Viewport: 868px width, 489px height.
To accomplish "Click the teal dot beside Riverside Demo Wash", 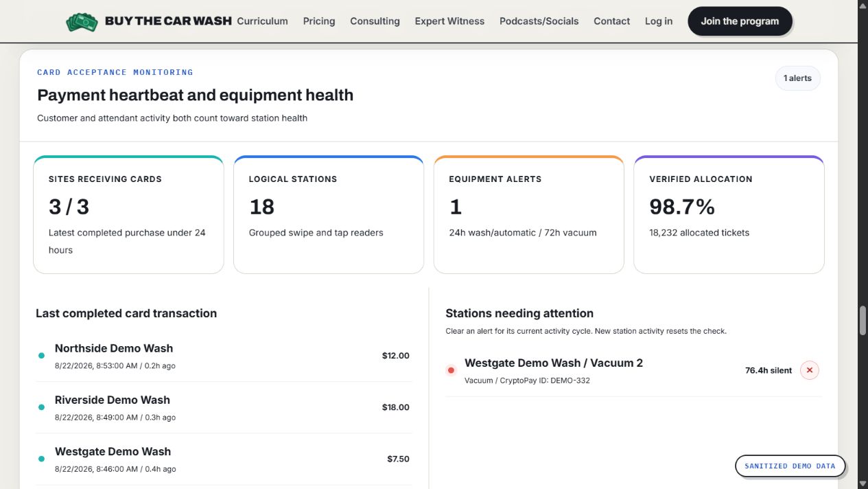I will point(41,407).
